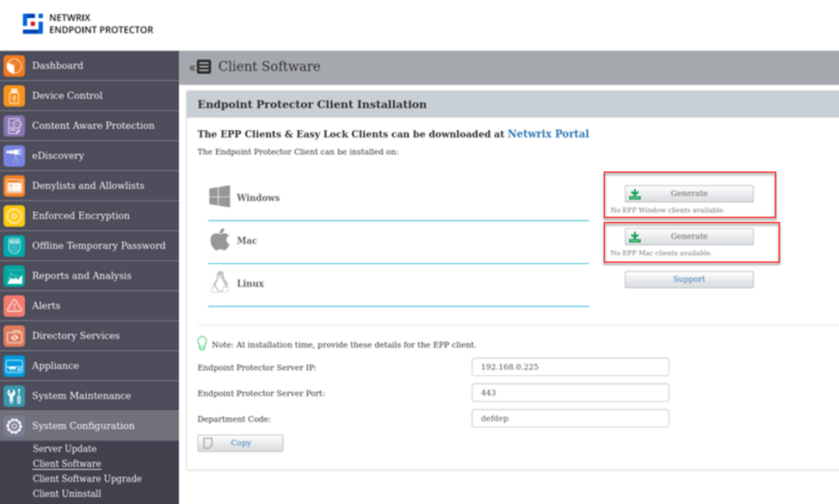
Task: Expand Reports and Analysis section
Action: point(82,276)
